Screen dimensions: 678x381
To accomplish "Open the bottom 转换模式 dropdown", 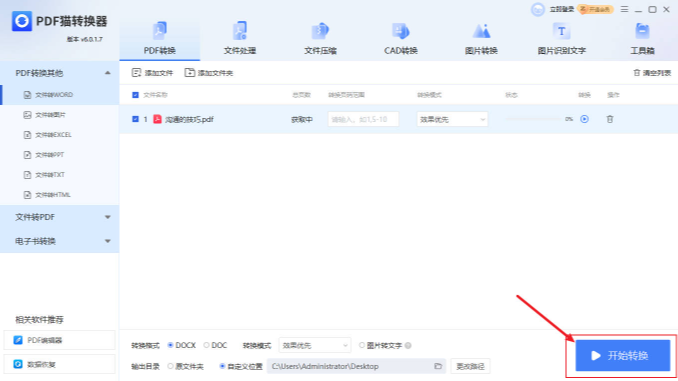I will [314, 345].
